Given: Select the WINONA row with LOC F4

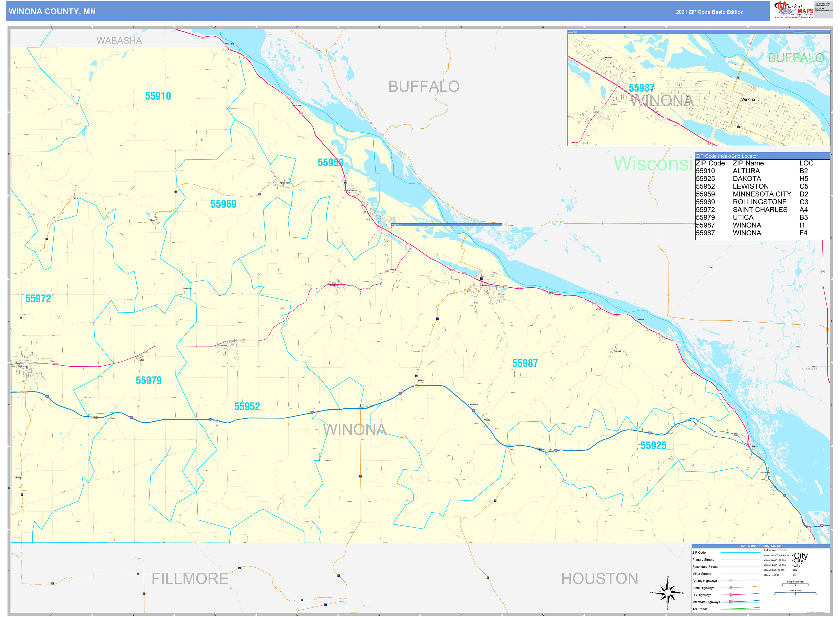Looking at the screenshot, I should click(x=762, y=233).
